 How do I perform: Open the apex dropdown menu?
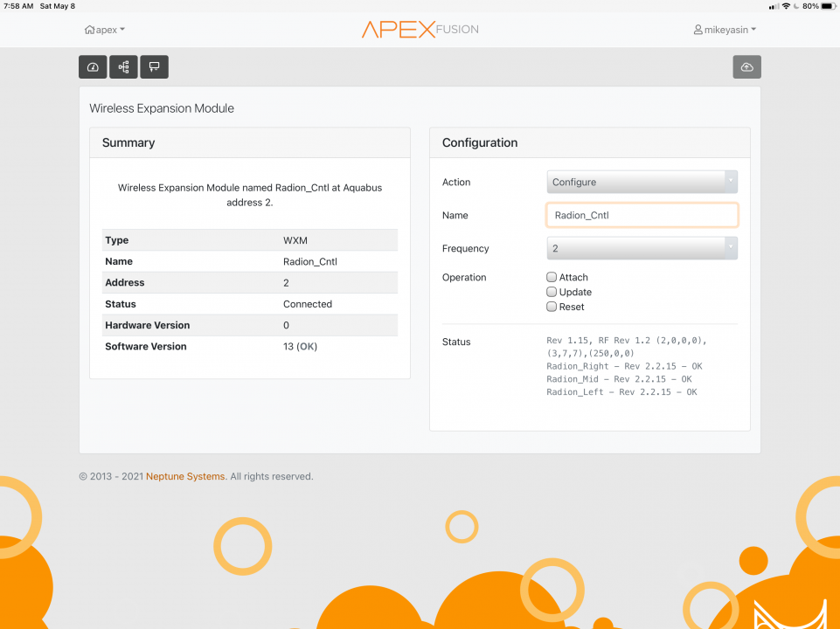point(105,30)
